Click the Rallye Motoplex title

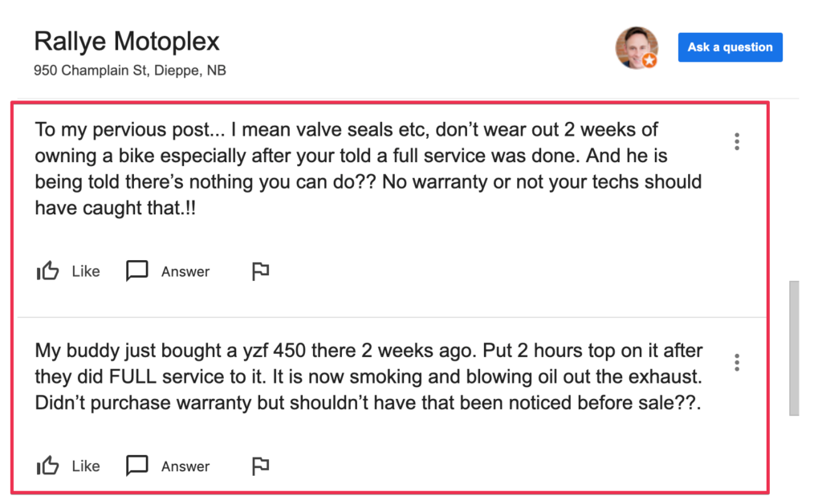tap(127, 41)
